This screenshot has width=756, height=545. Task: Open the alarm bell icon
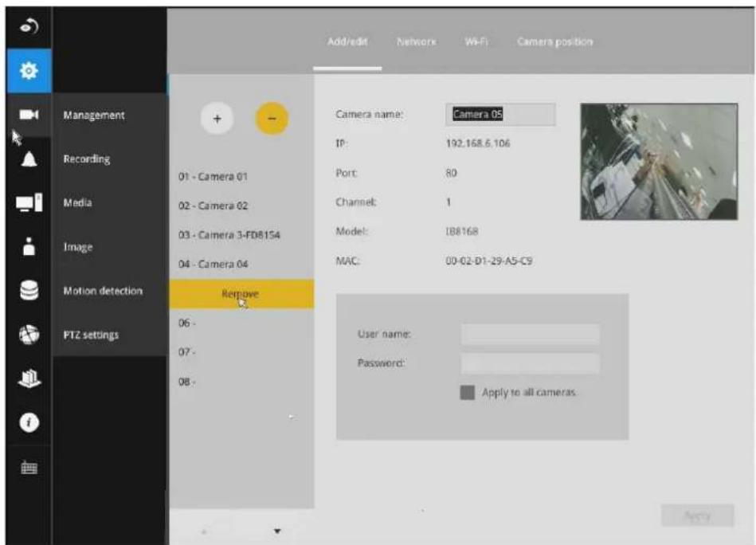coord(29,159)
